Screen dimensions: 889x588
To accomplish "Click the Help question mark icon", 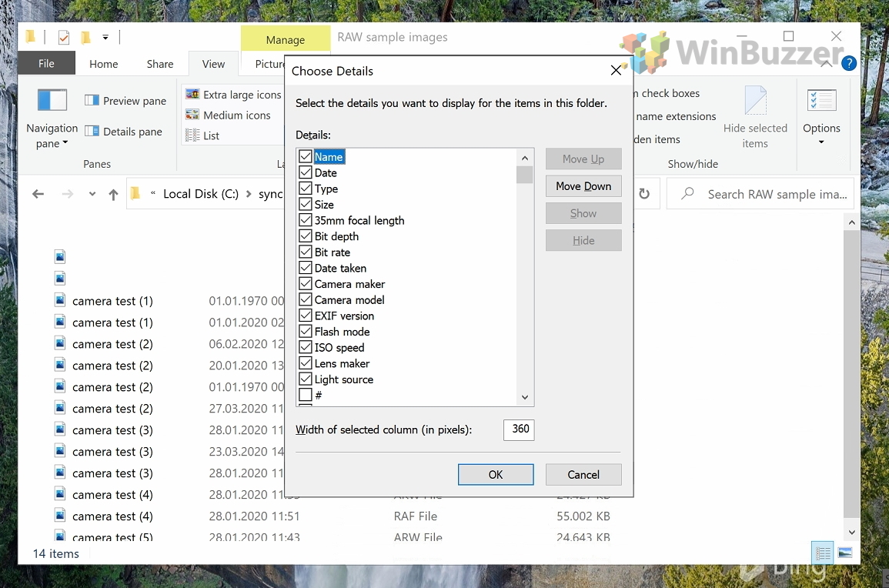I will (x=848, y=64).
